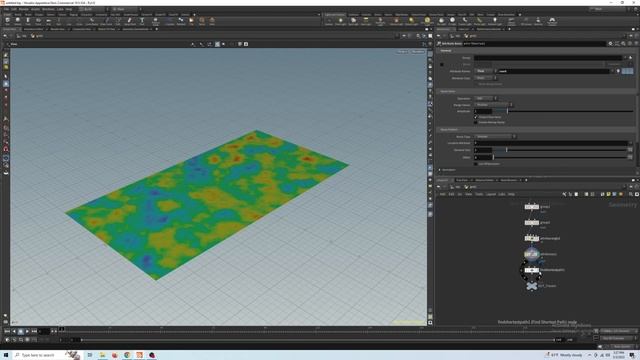
Task: Open the network editor Layout menu
Action: [491, 194]
